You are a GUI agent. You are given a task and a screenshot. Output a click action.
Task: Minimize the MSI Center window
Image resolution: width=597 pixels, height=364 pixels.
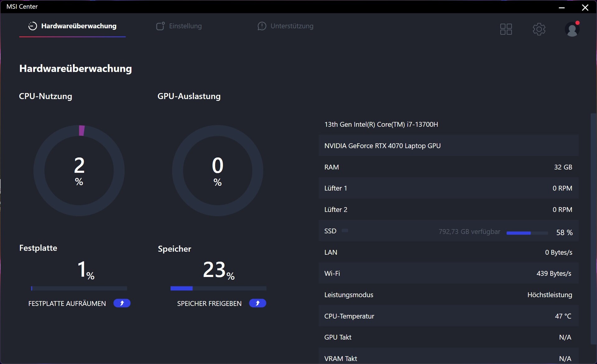coord(562,7)
